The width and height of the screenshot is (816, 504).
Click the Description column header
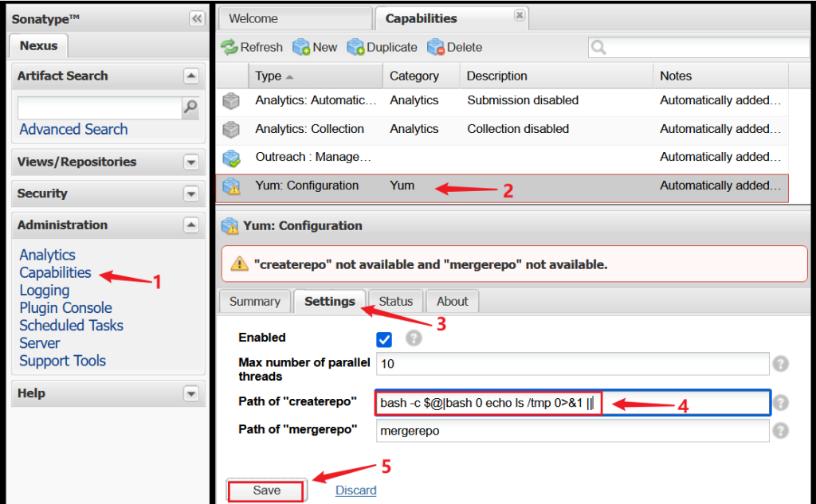click(556, 76)
